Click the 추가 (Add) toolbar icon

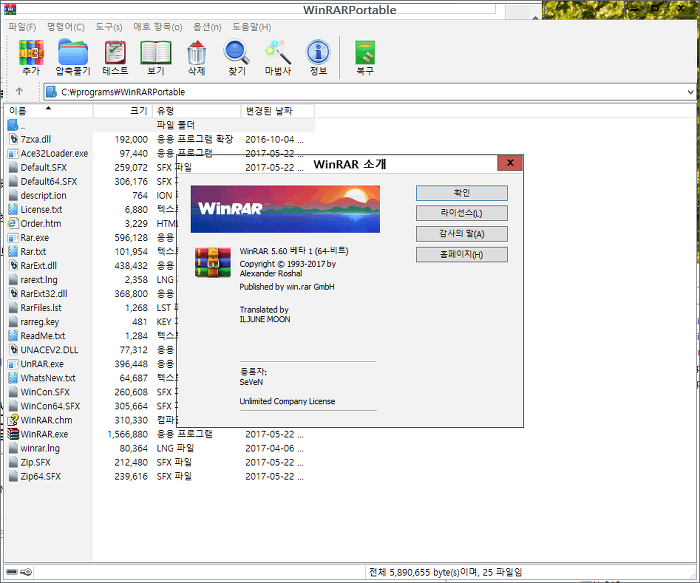(x=31, y=57)
